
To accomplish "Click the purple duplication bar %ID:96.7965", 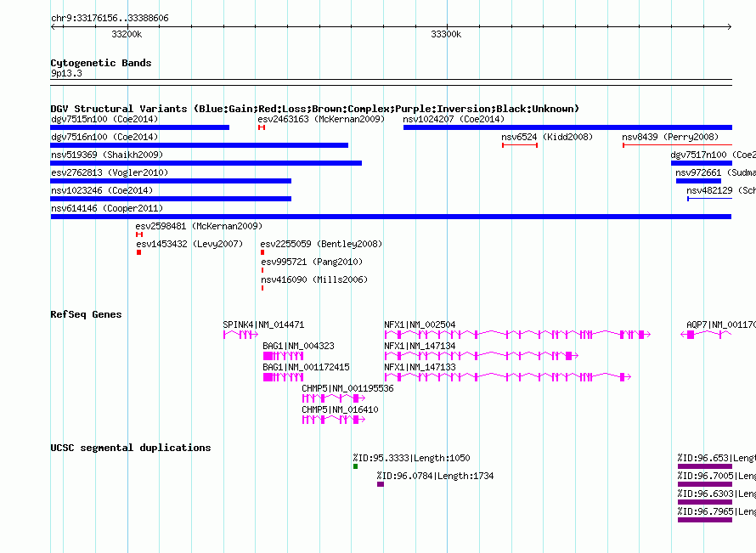I will (705, 520).
